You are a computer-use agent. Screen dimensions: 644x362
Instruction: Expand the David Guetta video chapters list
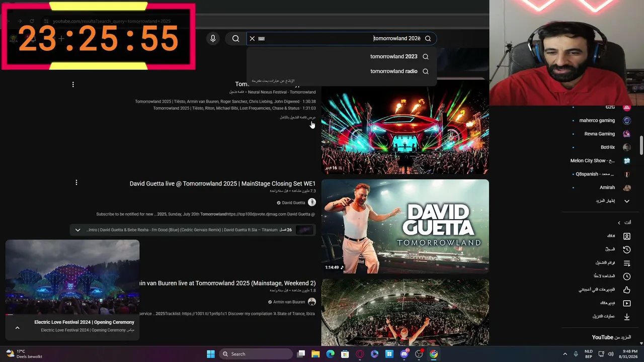pos(77,230)
